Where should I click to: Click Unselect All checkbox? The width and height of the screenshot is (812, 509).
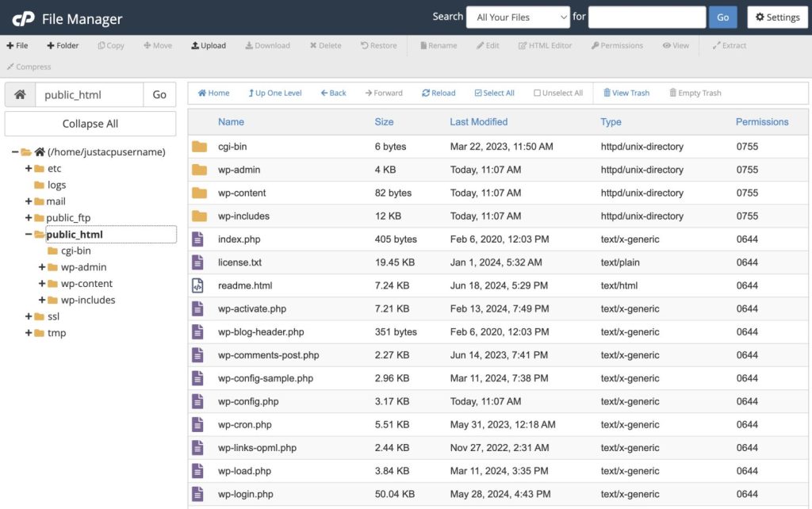pyautogui.click(x=558, y=94)
